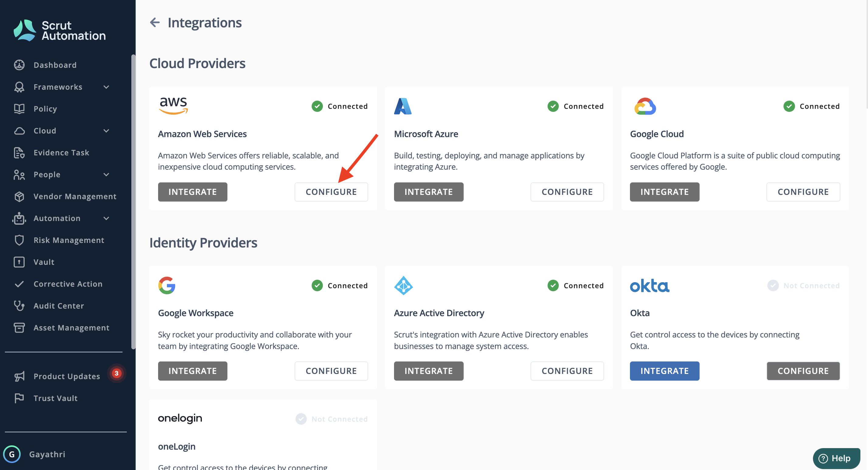Click the Frameworks badge icon
The image size is (868, 470).
(x=19, y=87)
